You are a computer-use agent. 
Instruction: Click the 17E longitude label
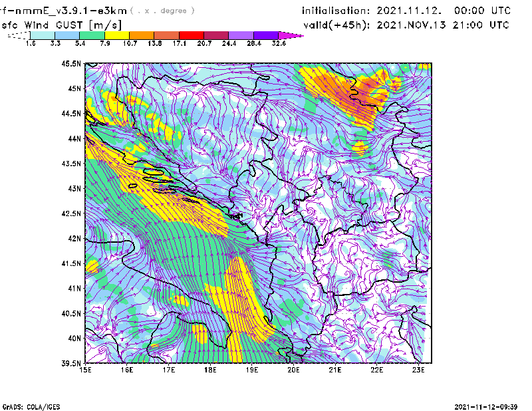coord(169,370)
